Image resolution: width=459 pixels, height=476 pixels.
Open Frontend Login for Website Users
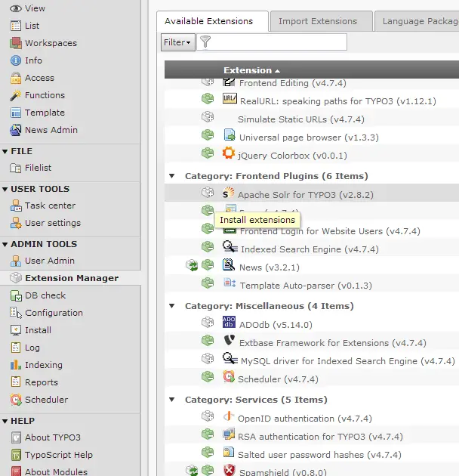tap(330, 231)
